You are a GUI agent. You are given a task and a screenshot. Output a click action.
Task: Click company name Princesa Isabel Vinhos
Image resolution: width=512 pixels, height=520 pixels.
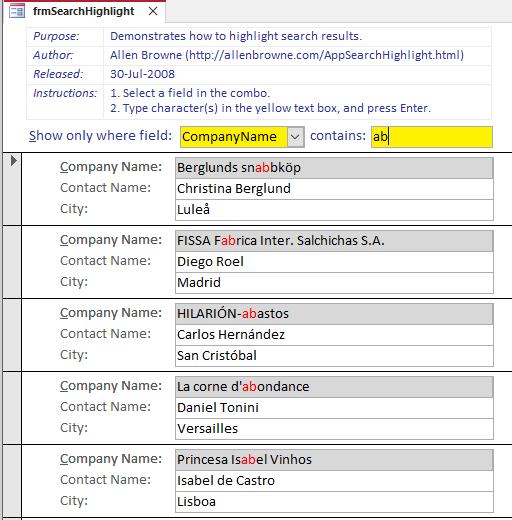(x=334, y=460)
